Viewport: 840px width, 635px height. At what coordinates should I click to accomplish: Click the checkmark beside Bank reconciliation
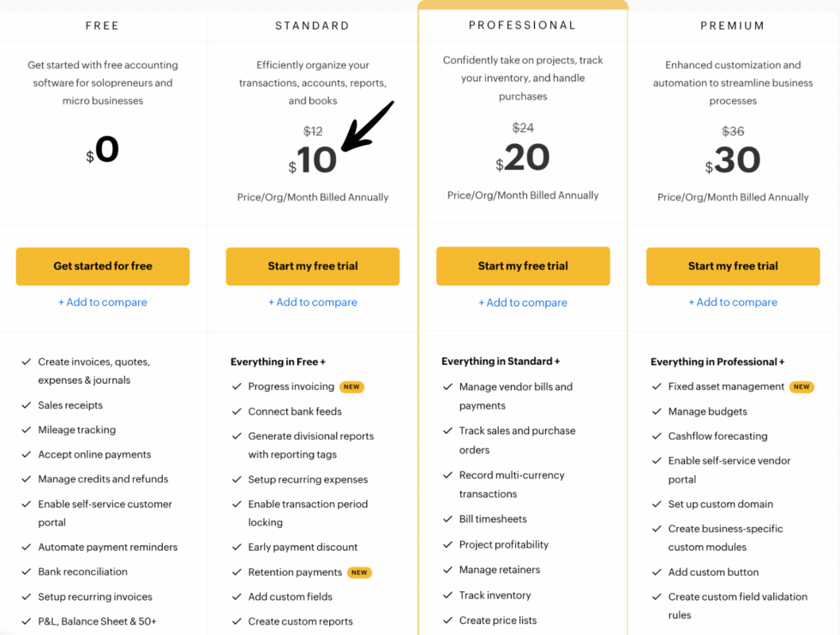[x=28, y=572]
